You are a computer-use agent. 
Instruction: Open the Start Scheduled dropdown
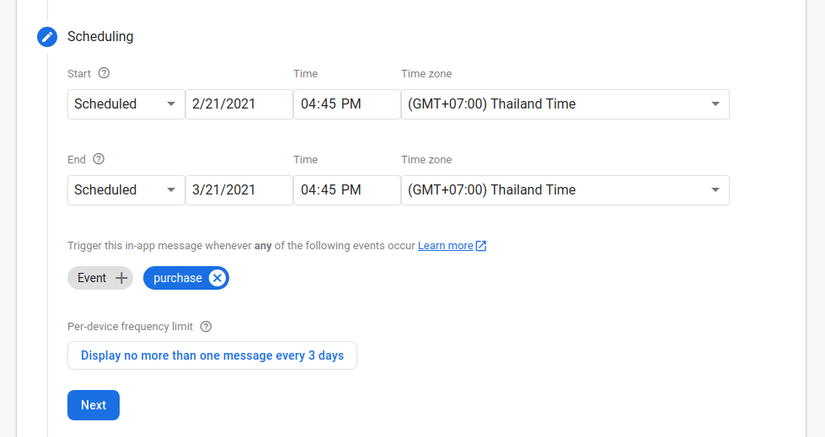(x=125, y=104)
